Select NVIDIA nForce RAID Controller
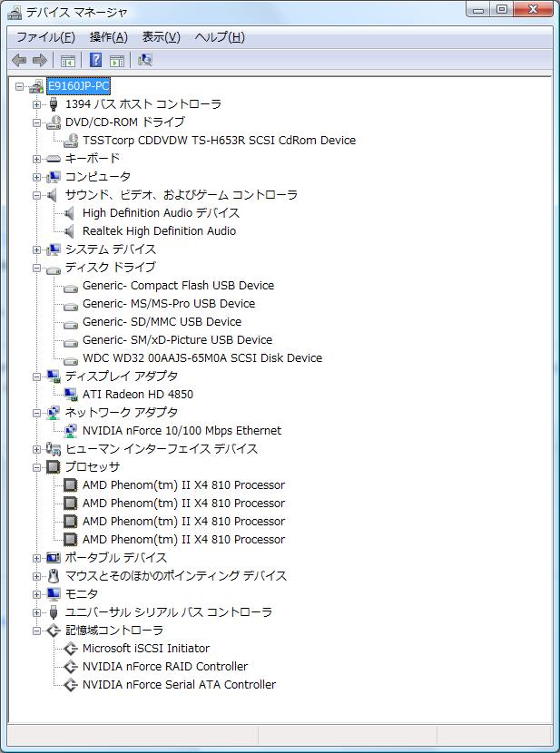The image size is (560, 753). tap(165, 667)
